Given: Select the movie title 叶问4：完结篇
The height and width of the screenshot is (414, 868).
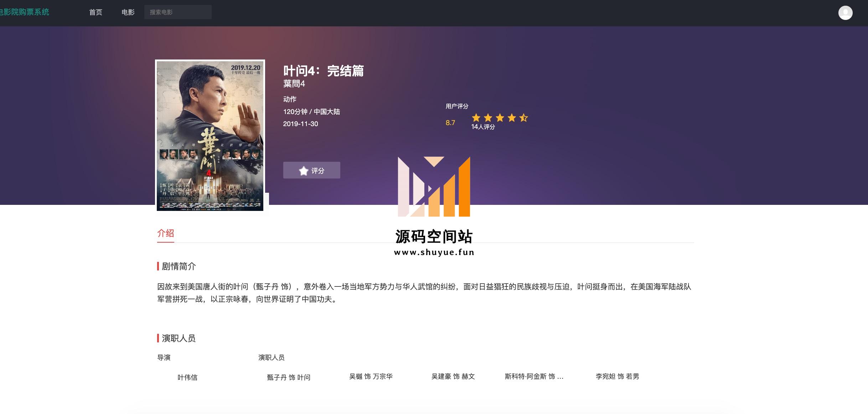Looking at the screenshot, I should [324, 71].
